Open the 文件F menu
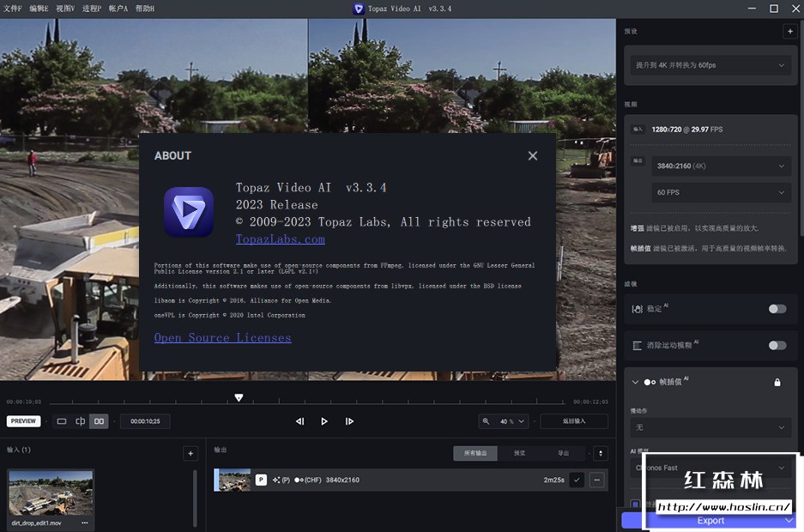This screenshot has height=532, width=804. (x=13, y=9)
